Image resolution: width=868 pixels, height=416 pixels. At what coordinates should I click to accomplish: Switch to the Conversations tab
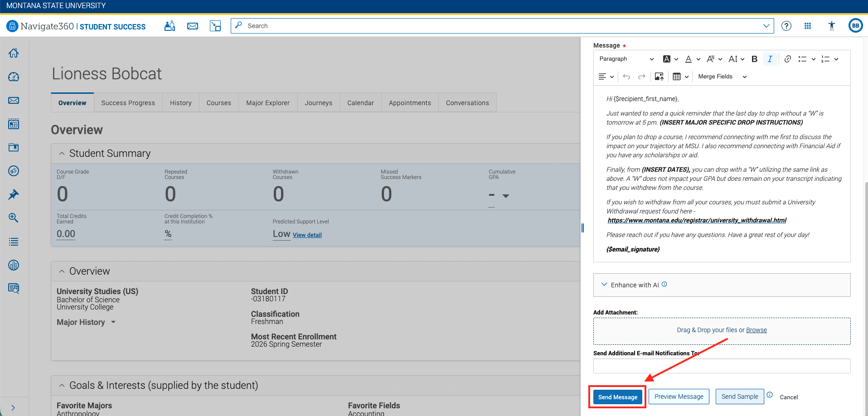coord(467,103)
